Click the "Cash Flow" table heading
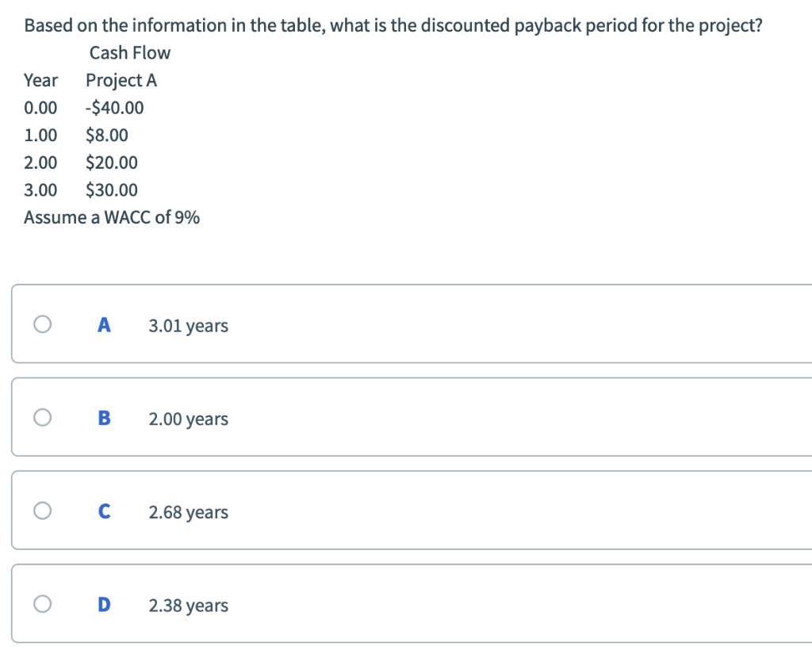 click(x=130, y=53)
